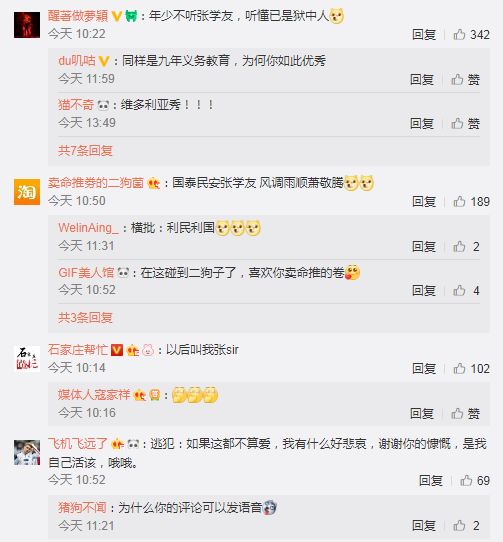Like du叽咕's reply comment
Viewport: 503px width, 542px height.
click(465, 80)
